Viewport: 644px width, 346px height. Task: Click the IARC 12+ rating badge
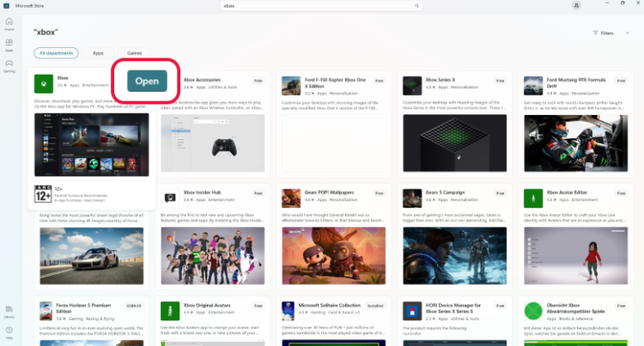tap(43, 194)
